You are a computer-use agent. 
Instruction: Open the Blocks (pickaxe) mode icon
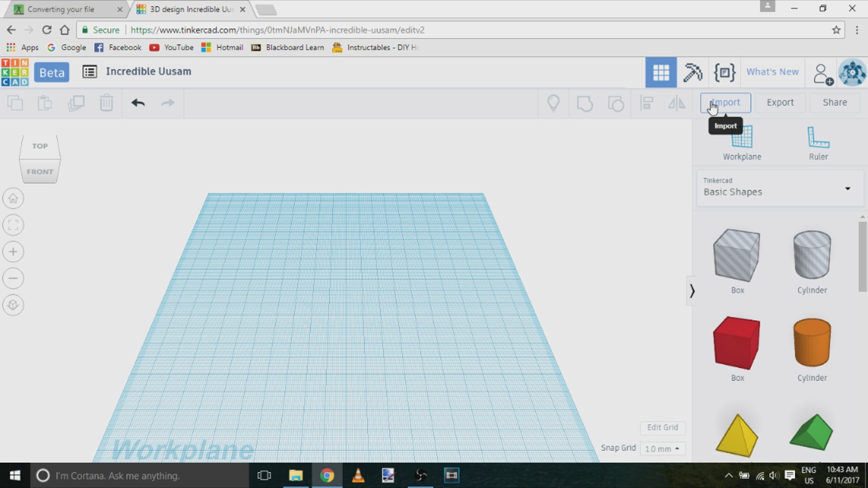692,72
